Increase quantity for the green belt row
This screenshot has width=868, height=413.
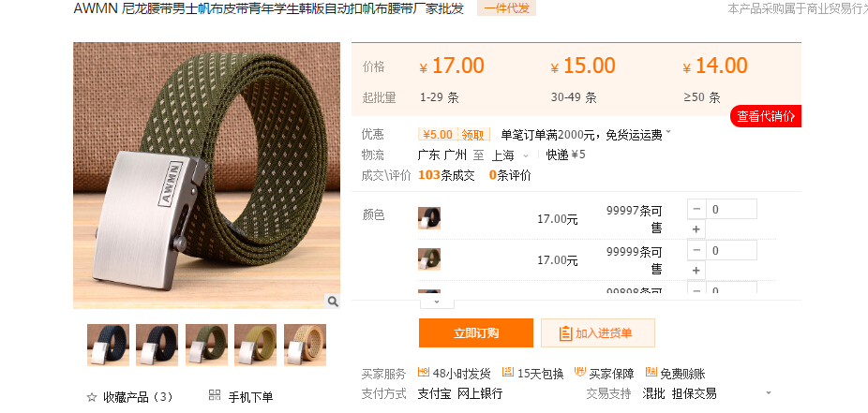tap(696, 271)
